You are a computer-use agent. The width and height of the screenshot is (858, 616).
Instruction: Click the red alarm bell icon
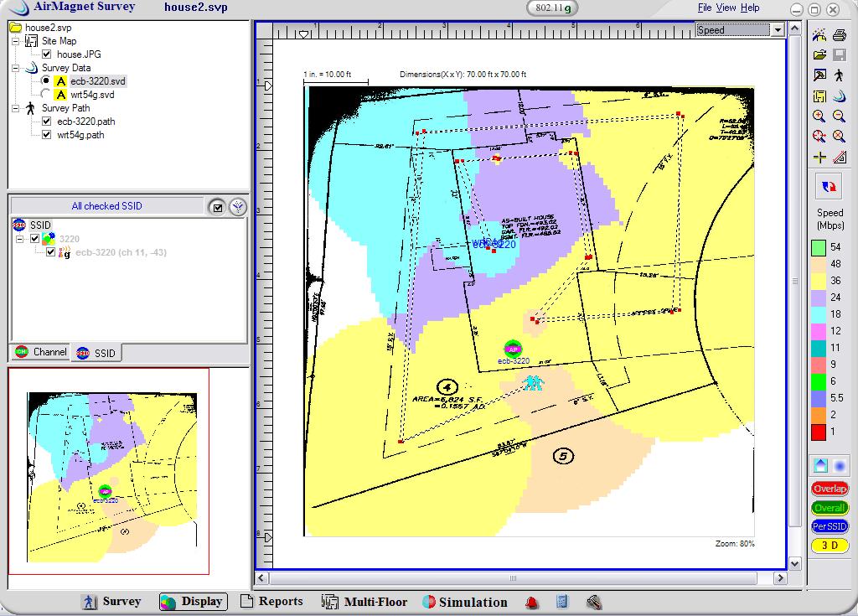[x=532, y=603]
